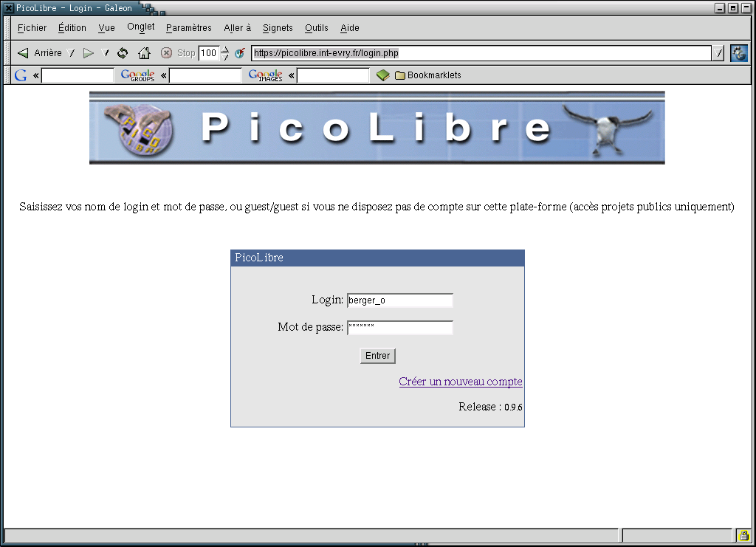The image size is (756, 547).
Task: Expand the URL history dropdown
Action: (718, 53)
